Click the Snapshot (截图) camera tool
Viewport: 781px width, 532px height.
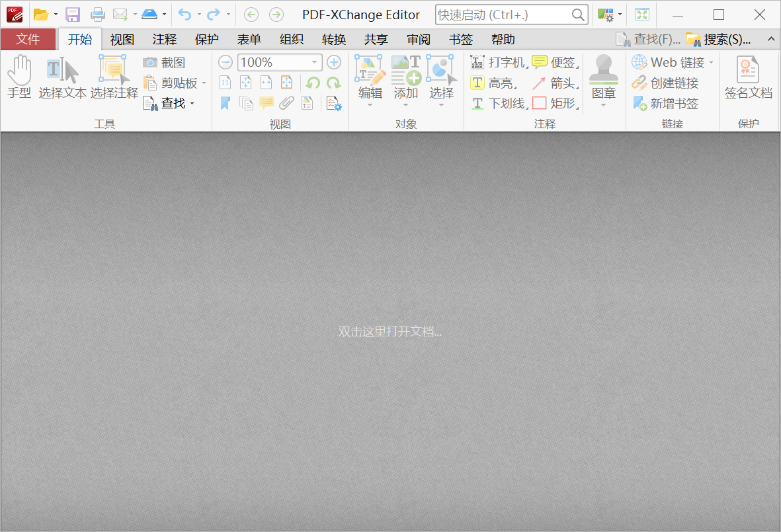coord(165,63)
